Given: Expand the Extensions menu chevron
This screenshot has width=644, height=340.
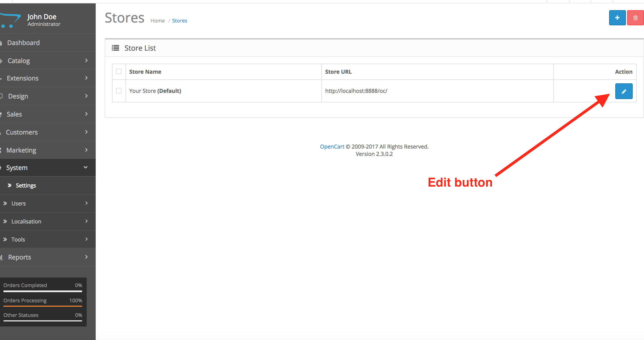Looking at the screenshot, I should [x=86, y=78].
